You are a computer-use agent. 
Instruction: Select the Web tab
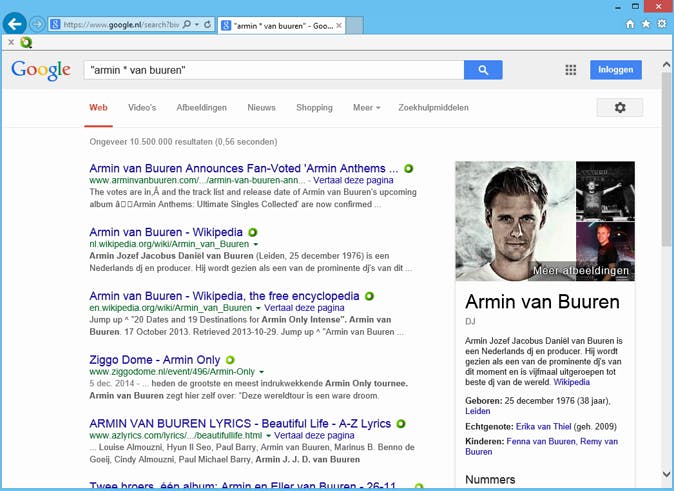[x=98, y=107]
